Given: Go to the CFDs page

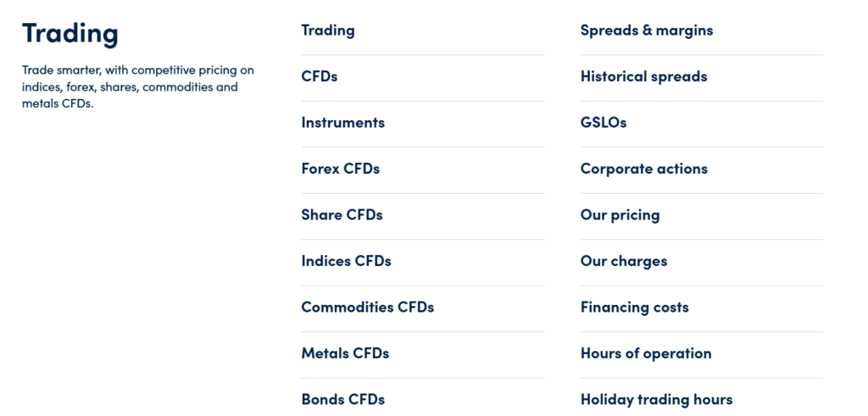Looking at the screenshot, I should tap(320, 76).
